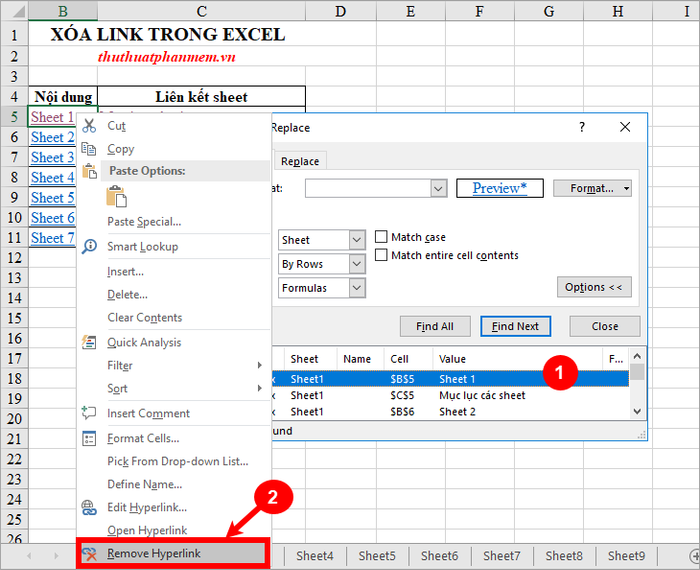Open the Sheet6 worksheet tab
The width and height of the screenshot is (700, 570).
tap(439, 556)
